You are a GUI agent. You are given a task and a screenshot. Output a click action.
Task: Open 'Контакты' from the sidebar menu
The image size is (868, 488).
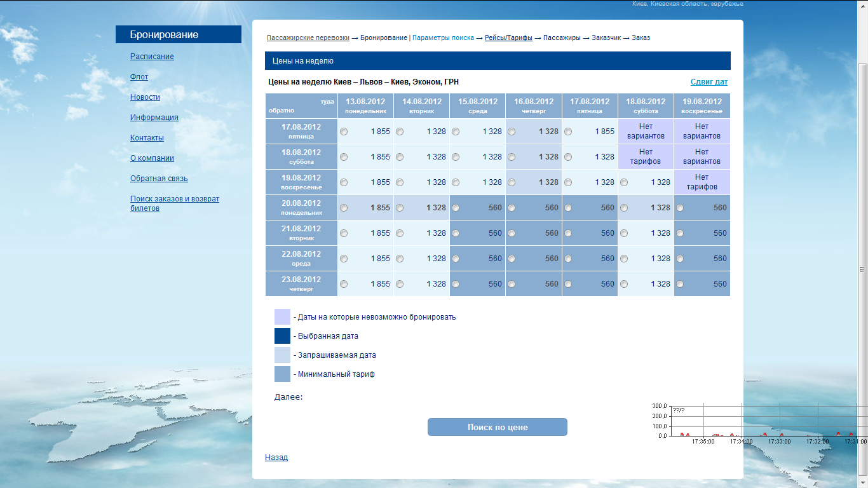[x=147, y=138]
